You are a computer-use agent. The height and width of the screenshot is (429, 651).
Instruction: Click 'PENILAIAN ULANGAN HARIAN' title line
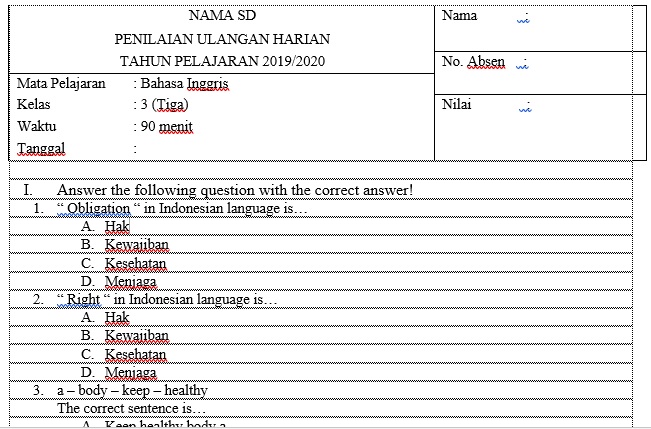point(222,39)
